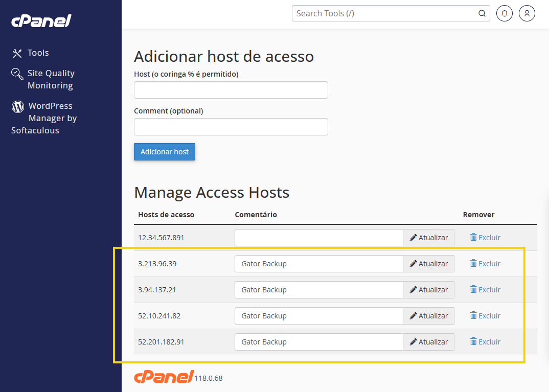
Task: Select host address 3.94.137.21 text
Action: 157,290
